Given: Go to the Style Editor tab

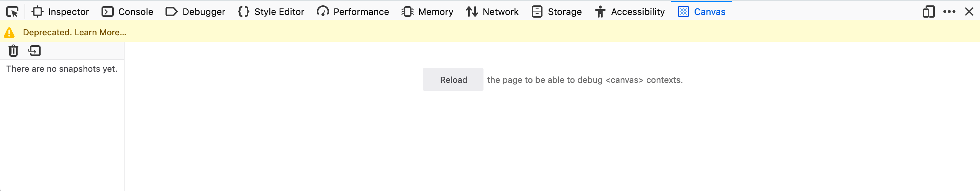Looking at the screenshot, I should pos(271,12).
